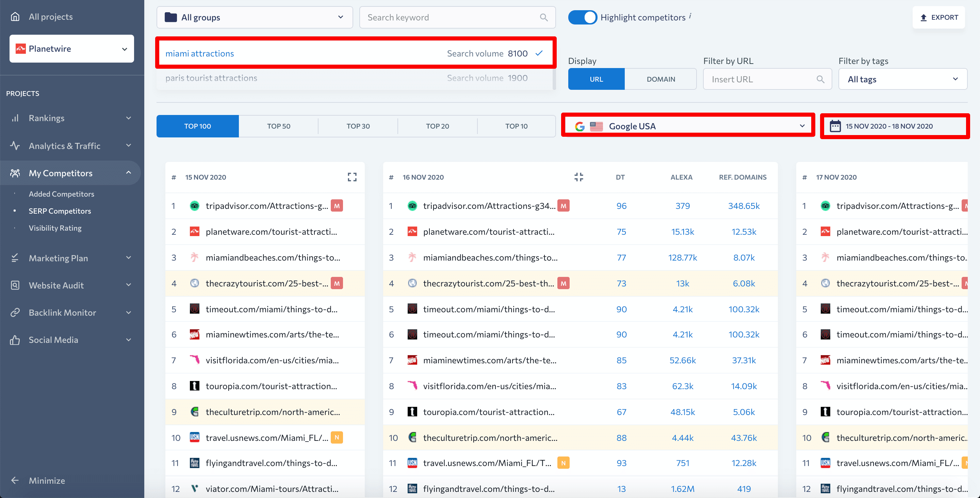Open Visibility Rating submenu item
This screenshot has height=498, width=980.
click(55, 228)
